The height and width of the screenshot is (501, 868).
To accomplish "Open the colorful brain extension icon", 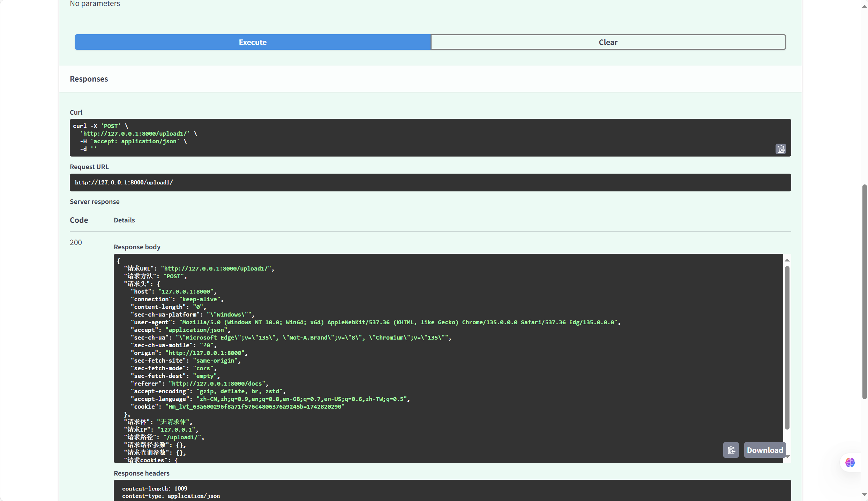I will point(850,462).
